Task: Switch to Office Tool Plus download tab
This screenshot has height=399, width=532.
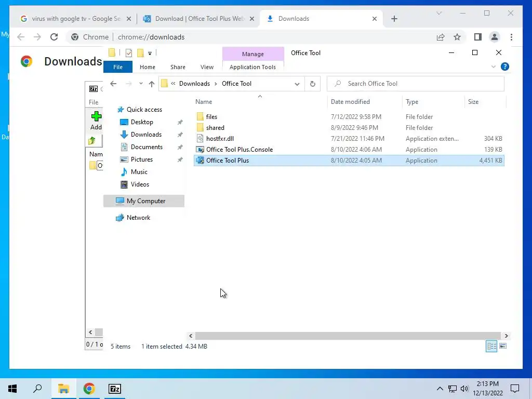Action: click(x=199, y=19)
